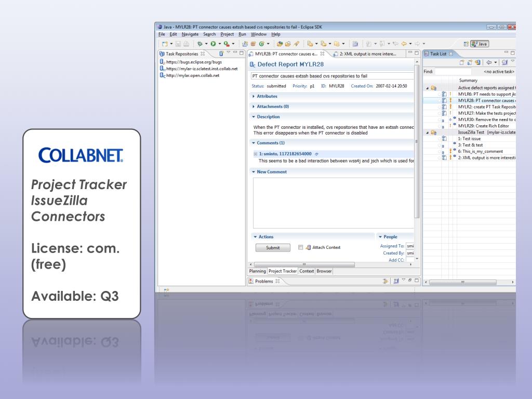Image resolution: width=532 pixels, height=399 pixels.
Task: Click the Task List previous task arrow
Action: (x=489, y=62)
